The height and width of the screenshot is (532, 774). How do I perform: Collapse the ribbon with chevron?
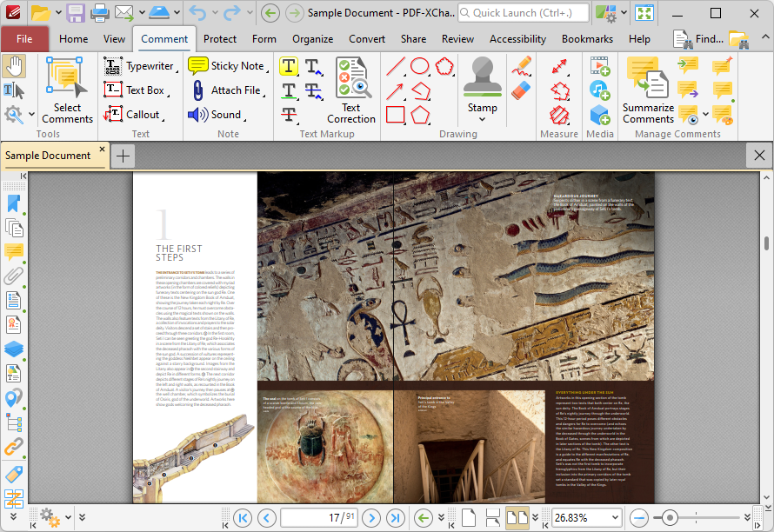coord(765,37)
